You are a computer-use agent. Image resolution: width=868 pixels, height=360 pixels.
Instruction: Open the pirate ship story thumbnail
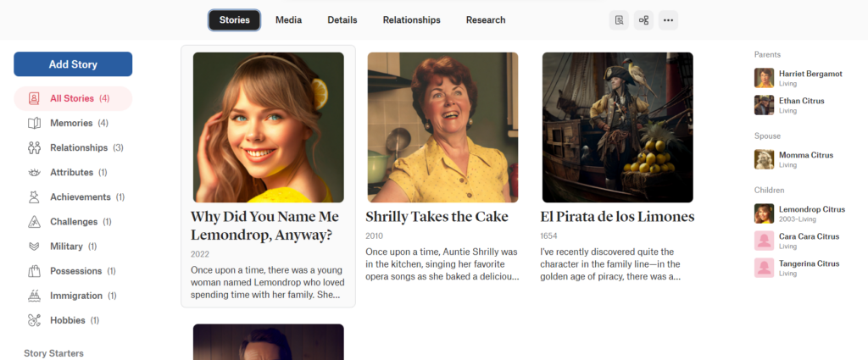pyautogui.click(x=618, y=128)
